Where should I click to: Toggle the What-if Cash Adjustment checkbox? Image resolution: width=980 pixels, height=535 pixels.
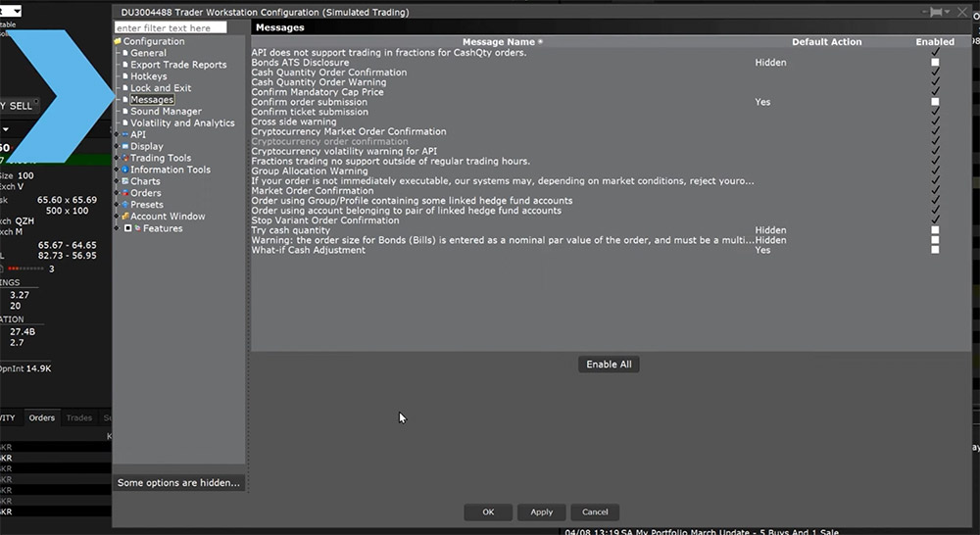click(x=935, y=250)
